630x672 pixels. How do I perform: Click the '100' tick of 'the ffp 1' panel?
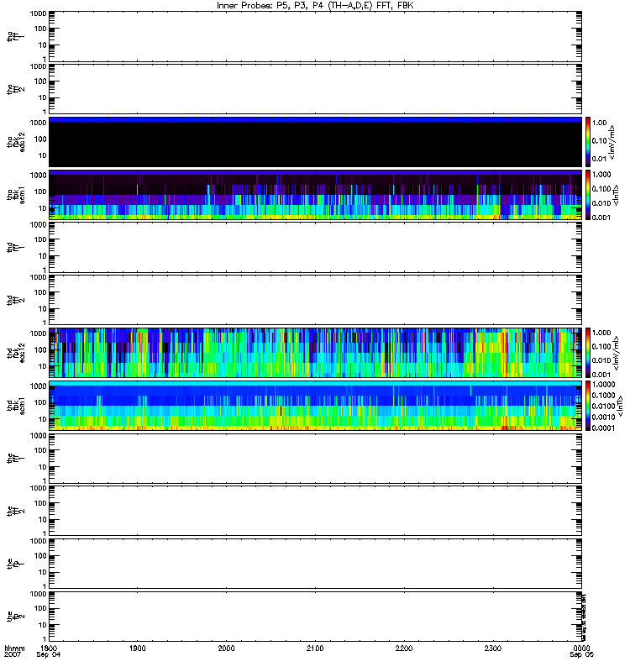pyautogui.click(x=40, y=556)
